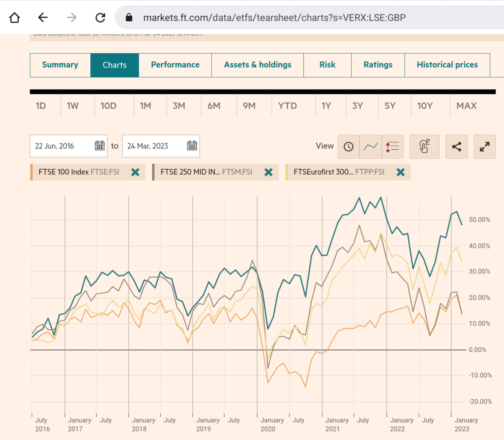Remove the FTSE 250 MID index series

(x=269, y=172)
